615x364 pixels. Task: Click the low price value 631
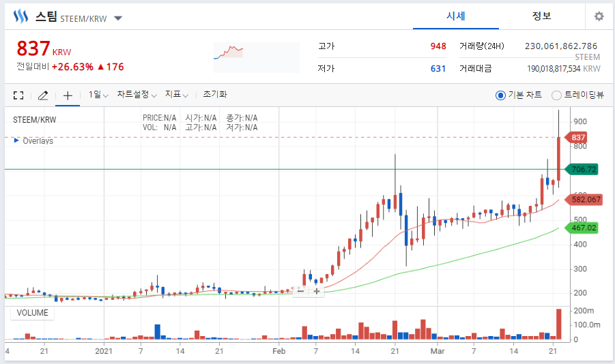(x=438, y=69)
